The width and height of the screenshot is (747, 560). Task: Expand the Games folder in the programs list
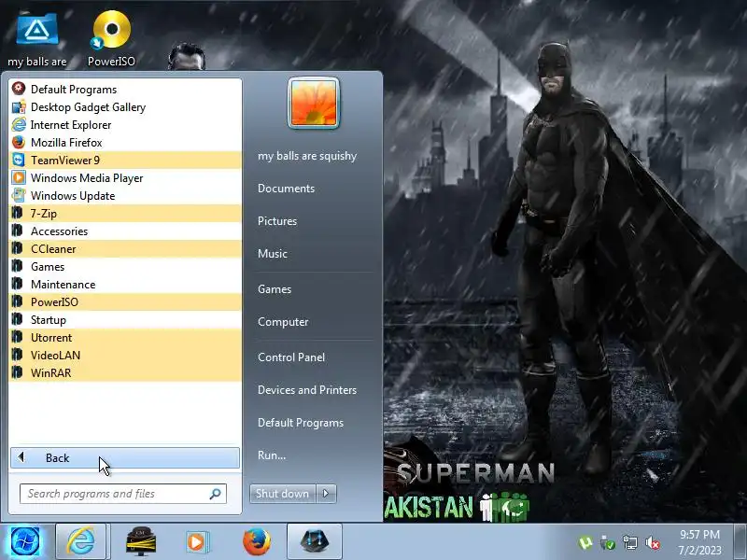click(x=125, y=267)
